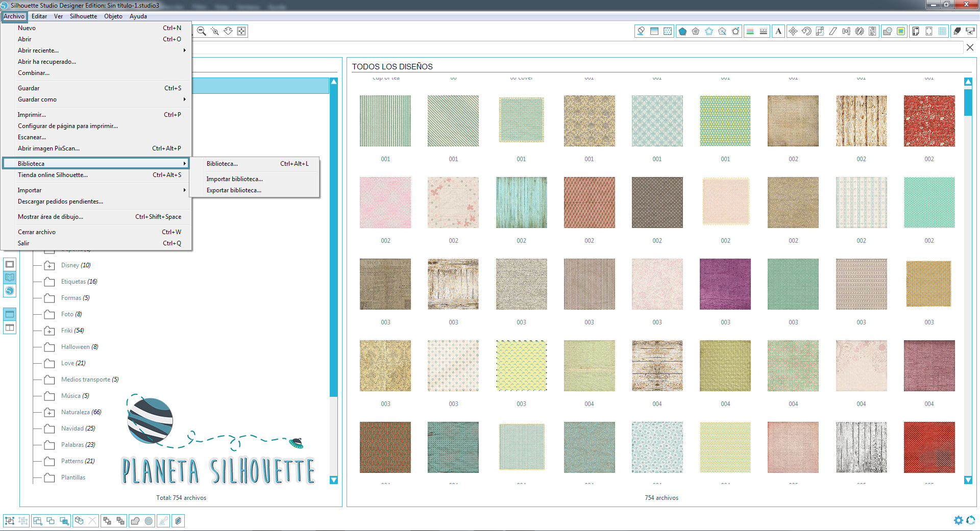Viewport: 980px width, 531px height.
Task: Close the library panel with X
Action: [x=970, y=47]
